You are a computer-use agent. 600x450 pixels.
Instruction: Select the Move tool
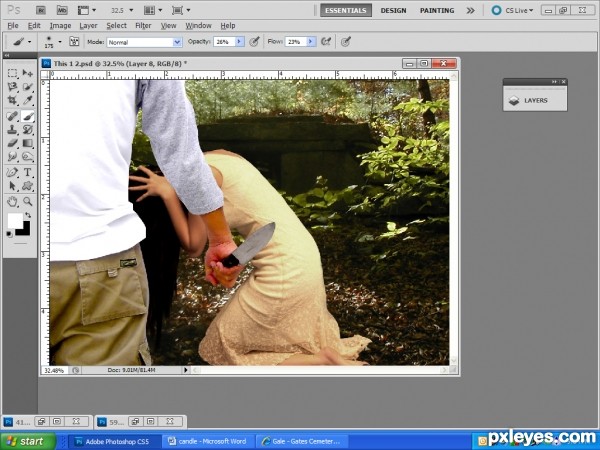[28, 73]
